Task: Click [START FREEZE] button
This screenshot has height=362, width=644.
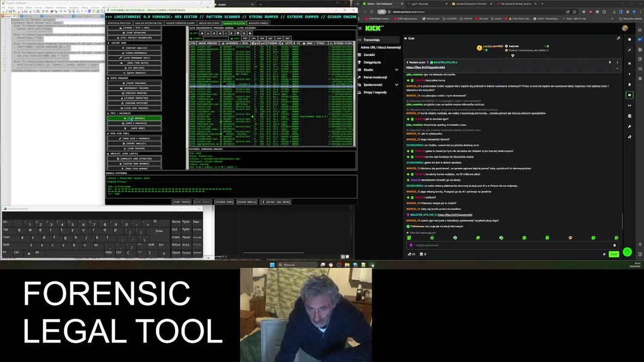Action: [x=181, y=202]
